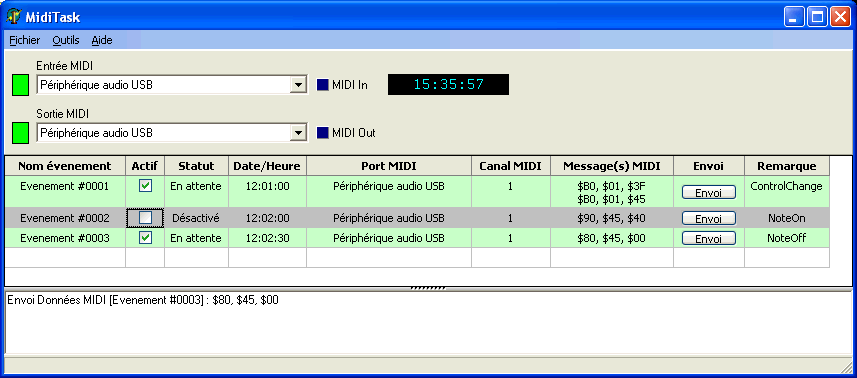Select the Evenement #0003 name cell
857x378 pixels.
click(x=65, y=238)
